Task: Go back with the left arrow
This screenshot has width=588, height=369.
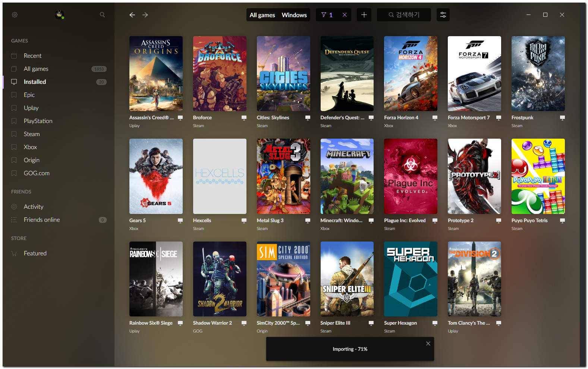Action: (132, 15)
